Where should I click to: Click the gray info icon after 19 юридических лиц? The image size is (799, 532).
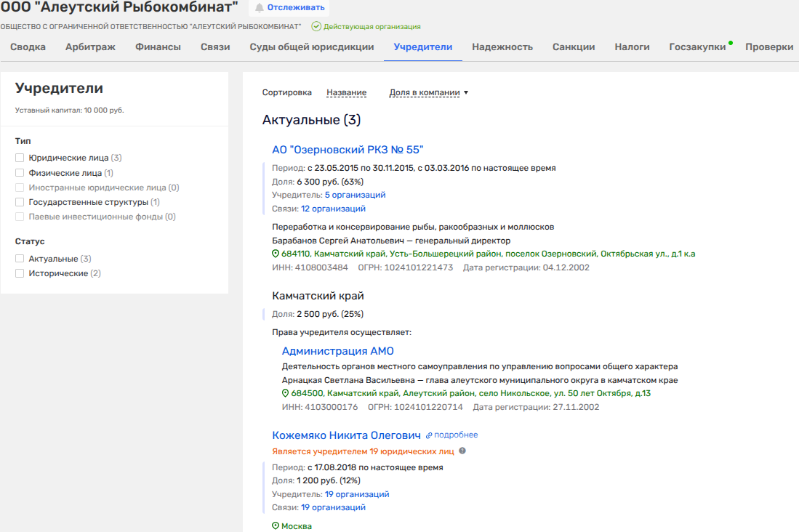point(462,451)
